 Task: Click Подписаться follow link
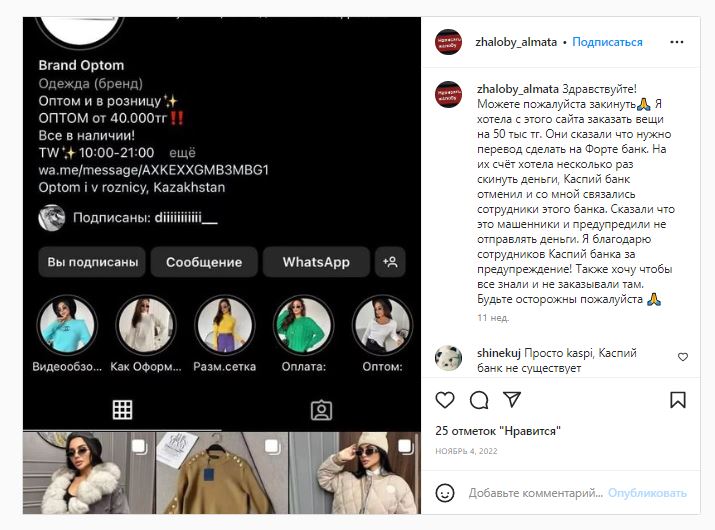(607, 42)
